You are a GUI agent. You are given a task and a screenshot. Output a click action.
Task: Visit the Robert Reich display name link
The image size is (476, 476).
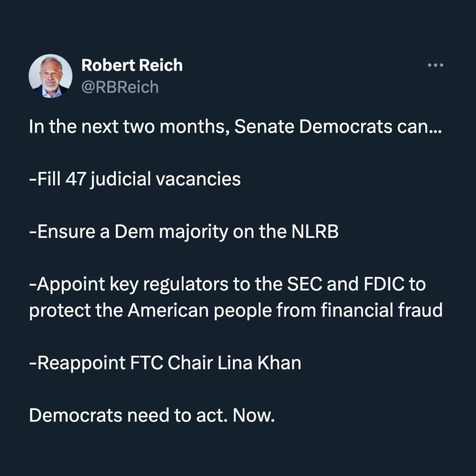tap(132, 65)
